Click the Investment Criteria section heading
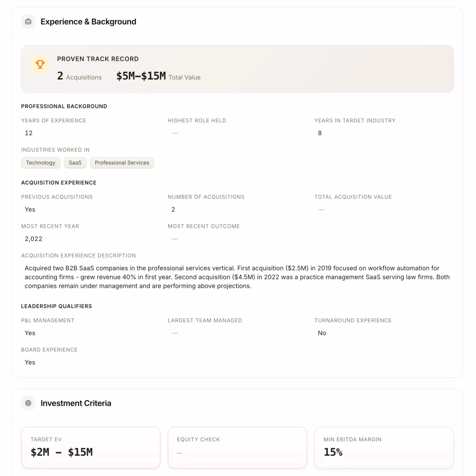The width and height of the screenshot is (476, 476). [x=76, y=403]
